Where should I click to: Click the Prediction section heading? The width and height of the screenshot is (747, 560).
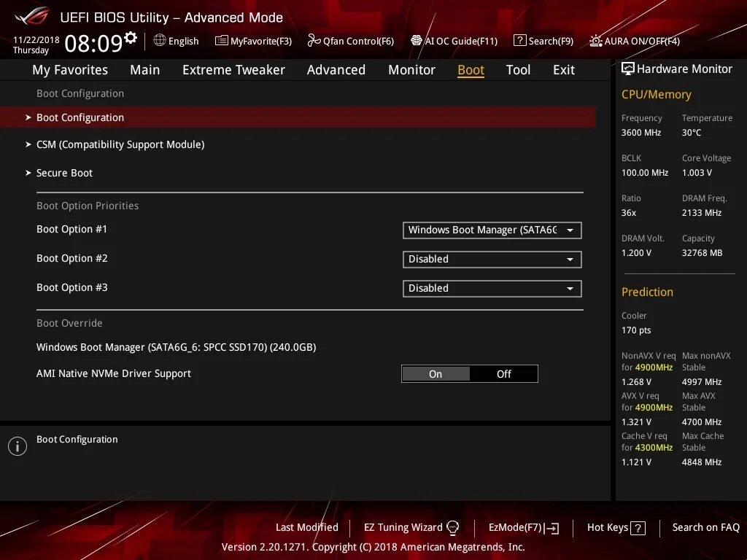[x=647, y=292]
